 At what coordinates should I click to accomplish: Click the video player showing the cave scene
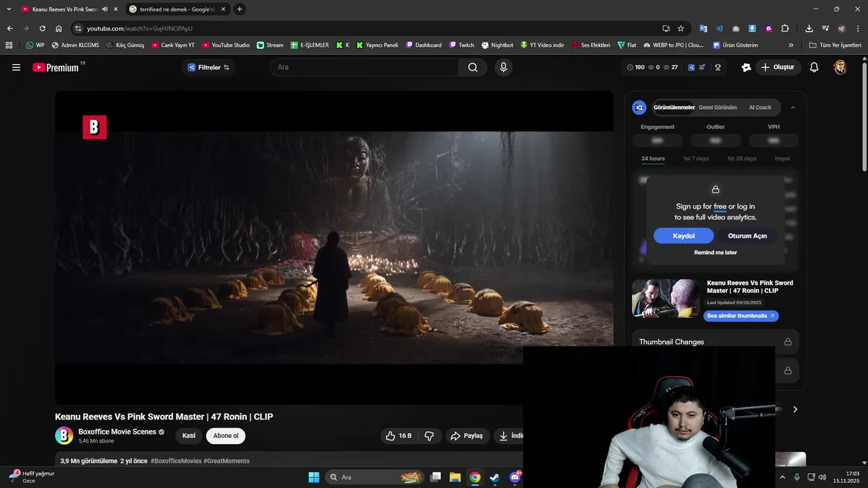point(334,247)
